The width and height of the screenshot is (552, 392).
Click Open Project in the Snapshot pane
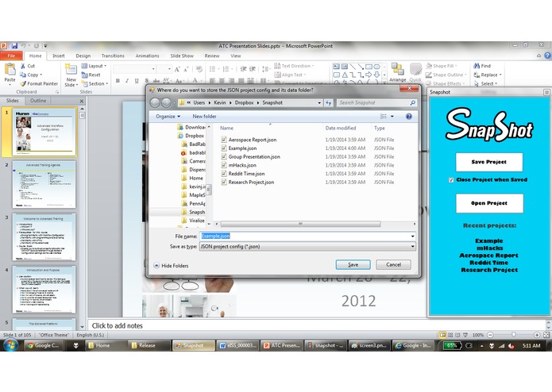pyautogui.click(x=489, y=203)
